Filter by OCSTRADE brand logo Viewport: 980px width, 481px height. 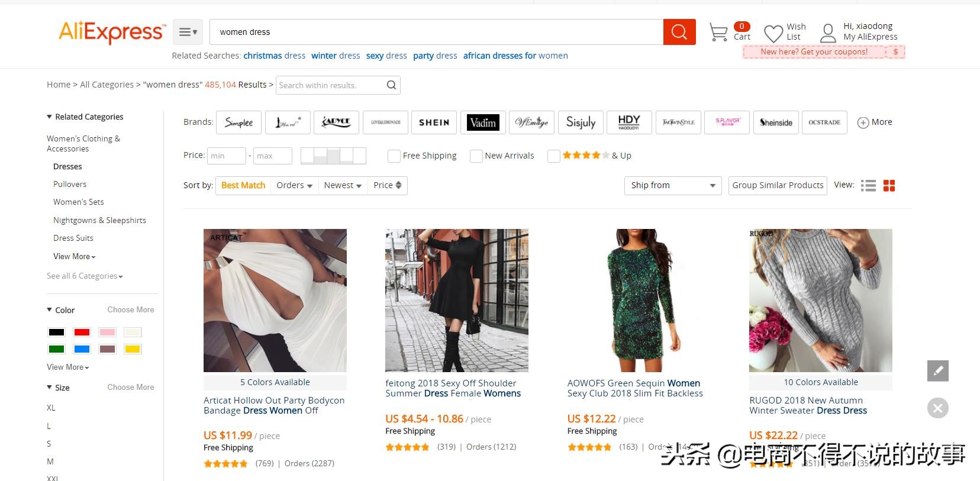click(824, 122)
